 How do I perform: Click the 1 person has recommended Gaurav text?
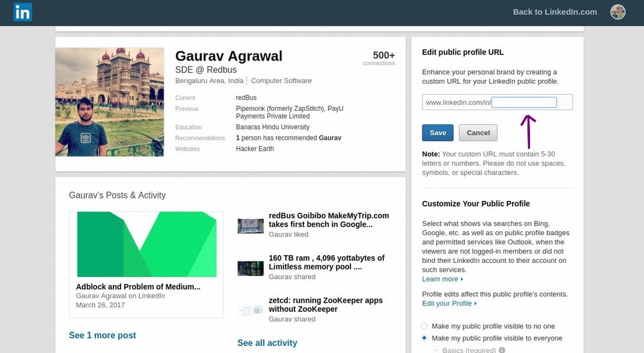[289, 138]
